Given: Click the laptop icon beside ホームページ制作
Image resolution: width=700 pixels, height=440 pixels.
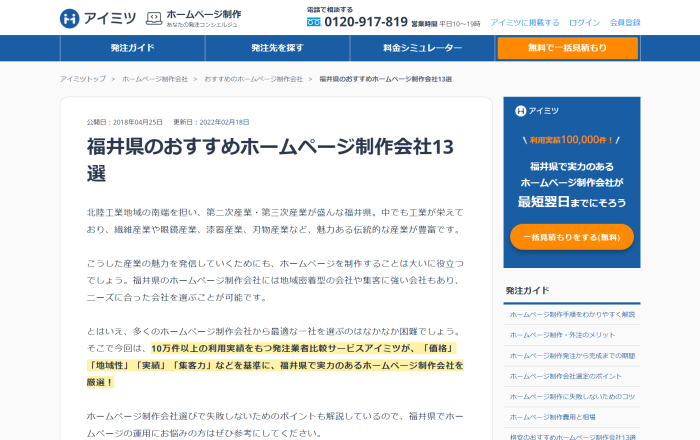Looking at the screenshot, I should [x=153, y=18].
